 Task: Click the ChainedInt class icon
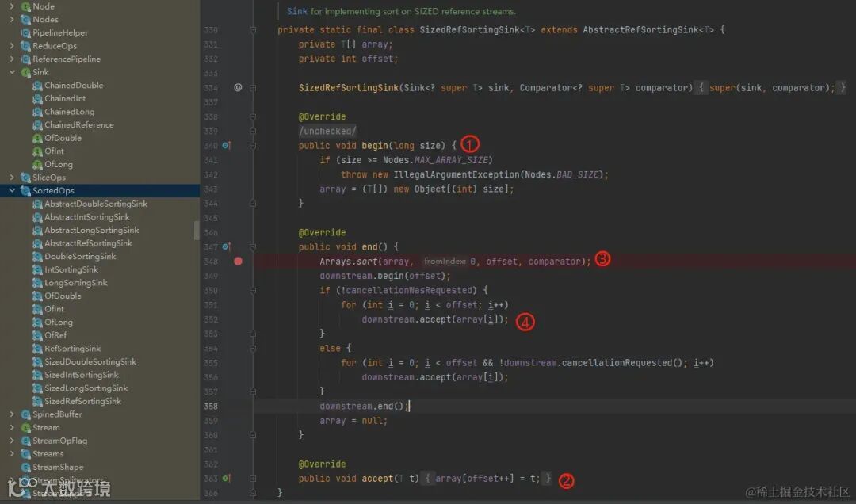pyautogui.click(x=37, y=99)
